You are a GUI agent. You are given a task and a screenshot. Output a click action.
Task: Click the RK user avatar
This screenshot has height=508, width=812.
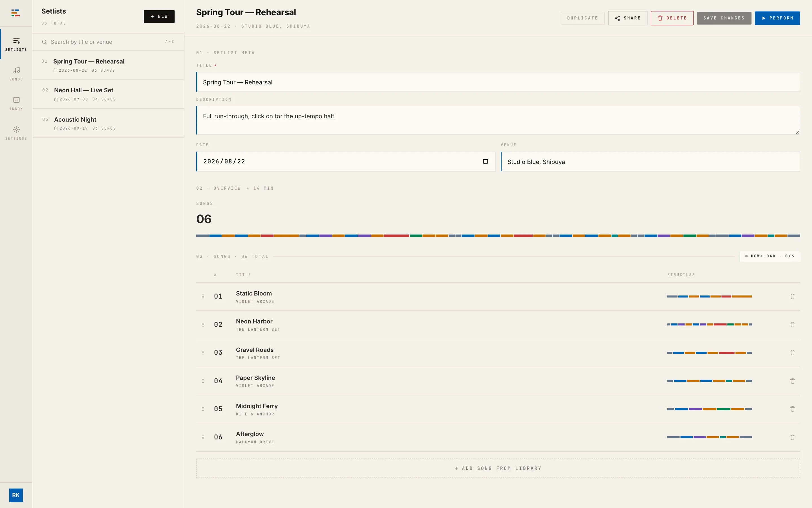tap(16, 495)
